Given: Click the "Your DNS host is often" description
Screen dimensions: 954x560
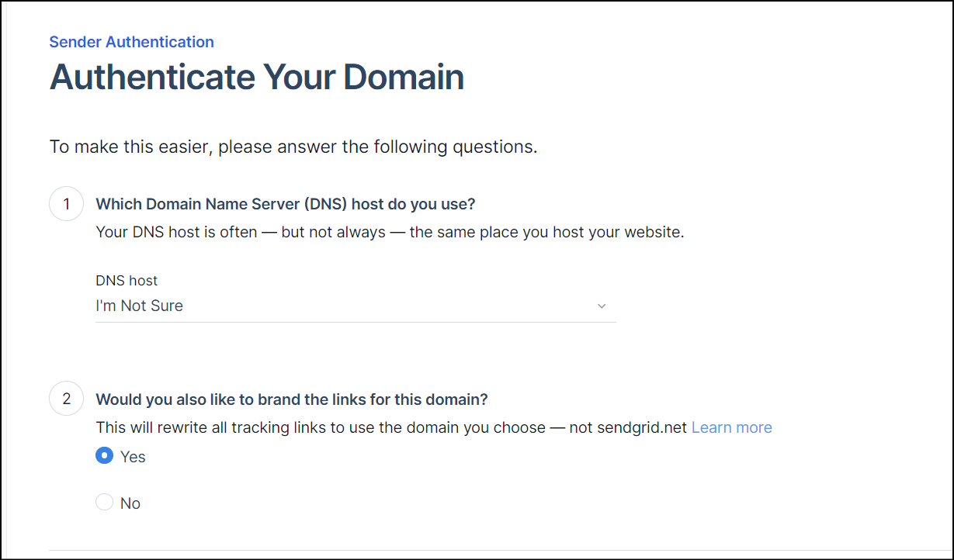Looking at the screenshot, I should coord(390,232).
